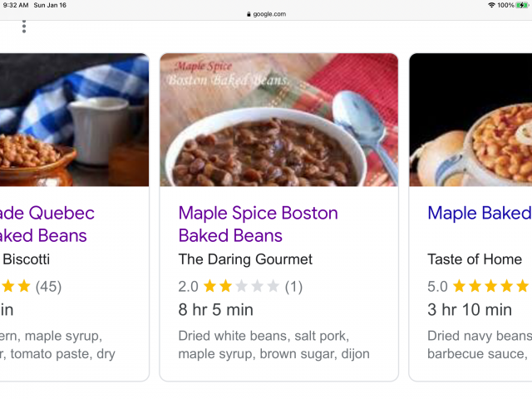This screenshot has height=399, width=532.
Task: Open the Maple Spice Boston Baked Beans photo
Action: click(278, 120)
